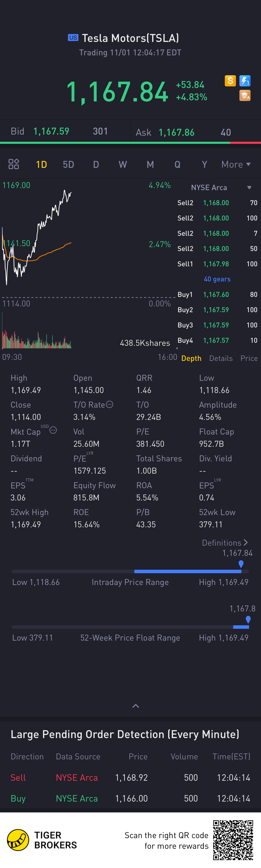The image size is (261, 868).
Task: Tap the 52-Week Price Float Range bar
Action: click(130, 627)
